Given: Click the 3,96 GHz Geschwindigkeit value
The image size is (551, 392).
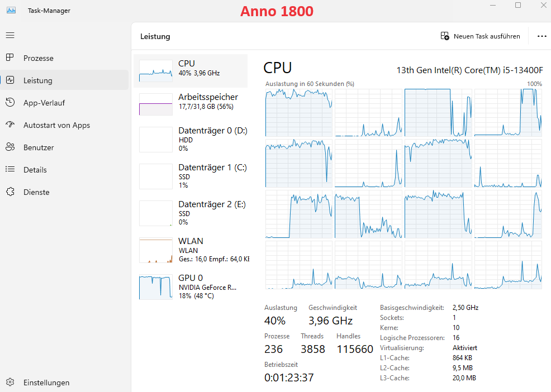Looking at the screenshot, I should 330,321.
